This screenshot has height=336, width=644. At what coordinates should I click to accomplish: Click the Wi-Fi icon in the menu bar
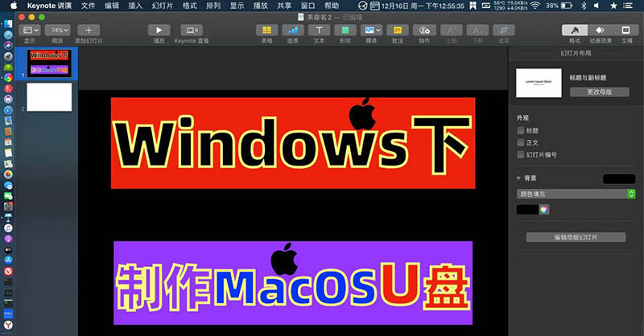point(535,6)
